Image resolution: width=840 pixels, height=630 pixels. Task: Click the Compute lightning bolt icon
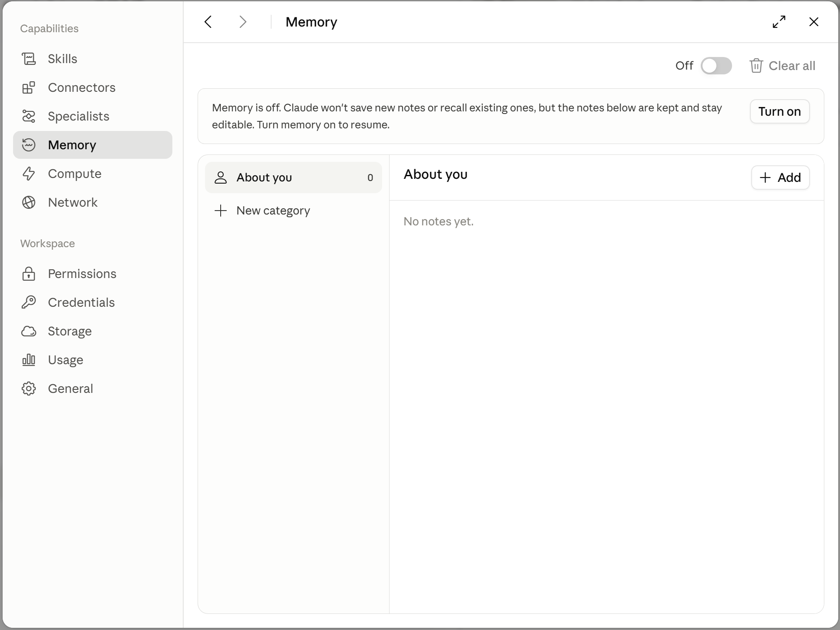(29, 174)
